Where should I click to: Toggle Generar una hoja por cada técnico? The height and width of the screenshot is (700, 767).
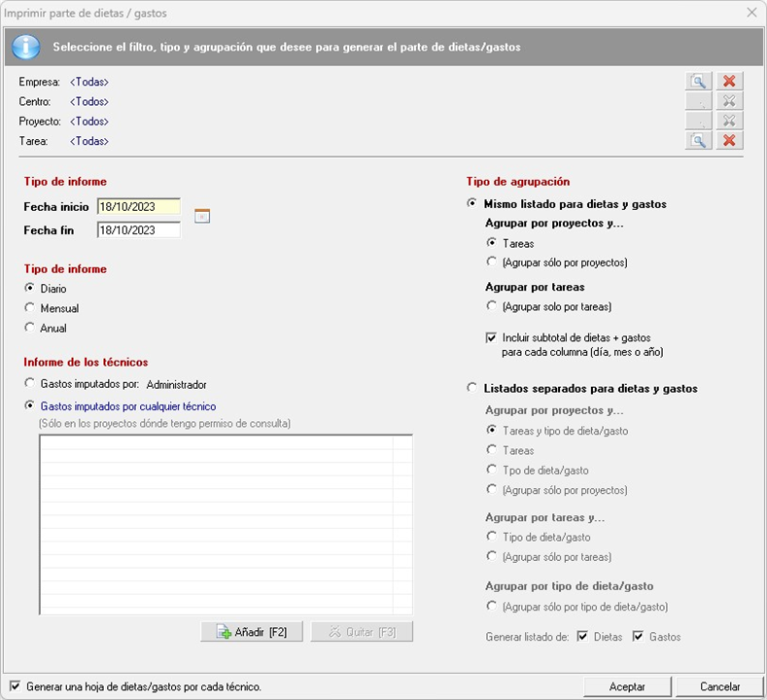15,685
